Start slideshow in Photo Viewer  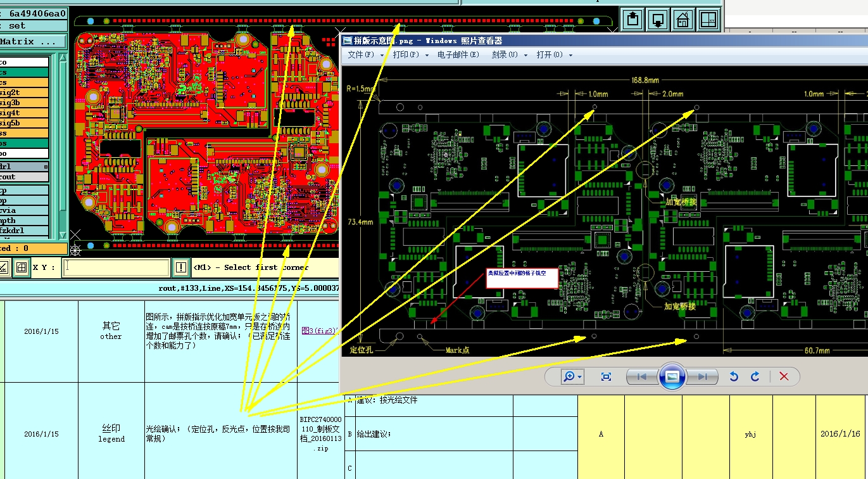(672, 376)
